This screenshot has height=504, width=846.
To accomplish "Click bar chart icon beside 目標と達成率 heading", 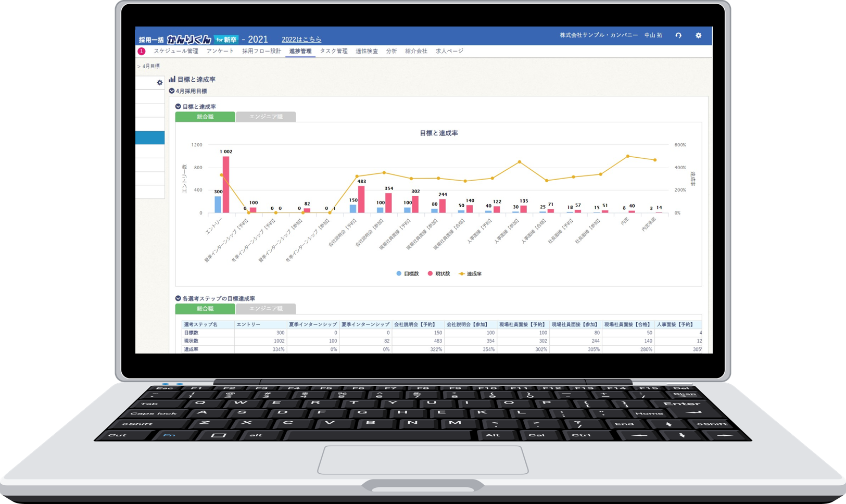I will pos(172,80).
